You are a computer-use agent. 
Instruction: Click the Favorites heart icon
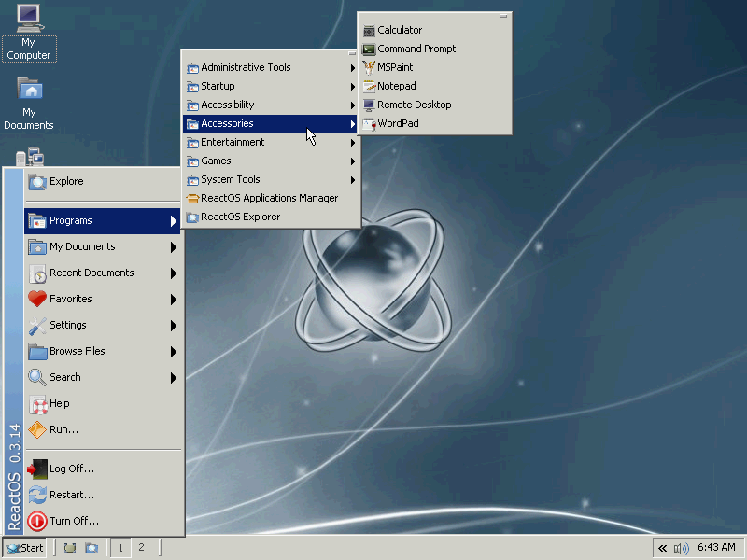point(37,299)
